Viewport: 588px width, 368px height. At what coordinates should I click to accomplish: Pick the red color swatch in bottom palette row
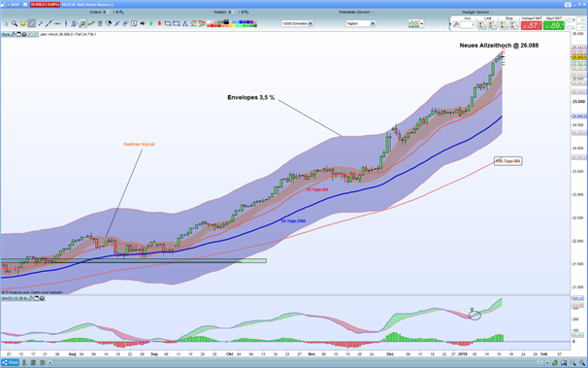pyautogui.click(x=212, y=25)
